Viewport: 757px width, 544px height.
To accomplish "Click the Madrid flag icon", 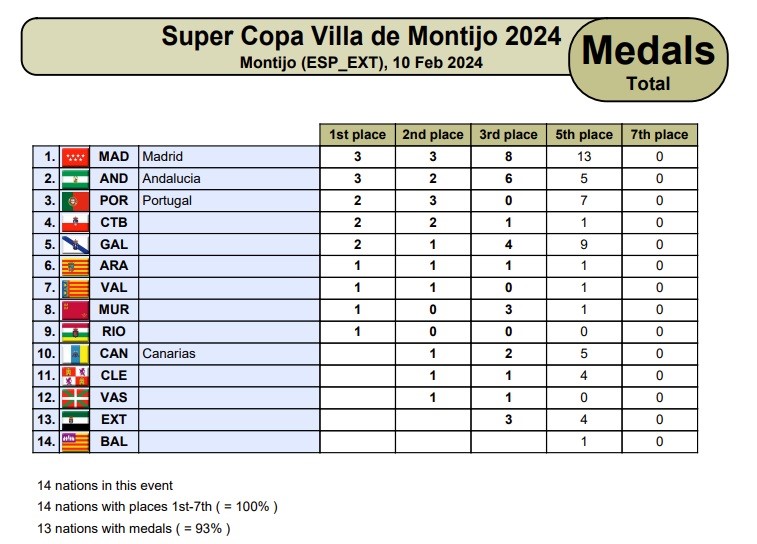I will tap(76, 157).
